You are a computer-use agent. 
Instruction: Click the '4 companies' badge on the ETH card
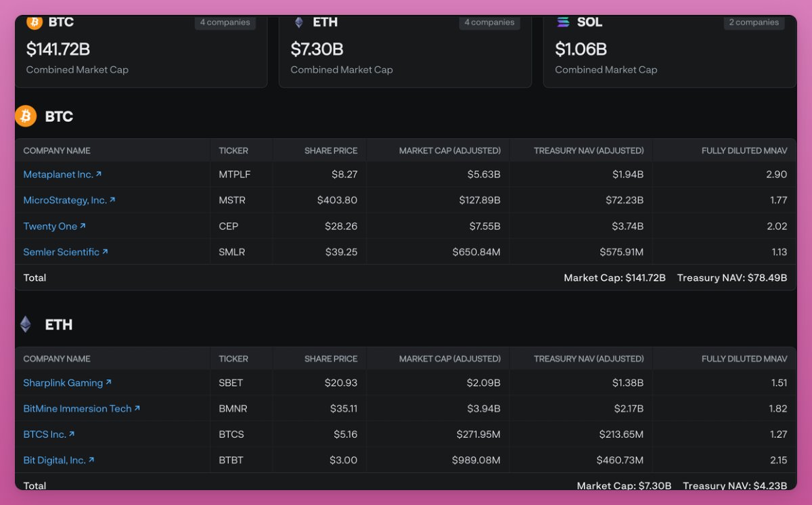click(489, 22)
